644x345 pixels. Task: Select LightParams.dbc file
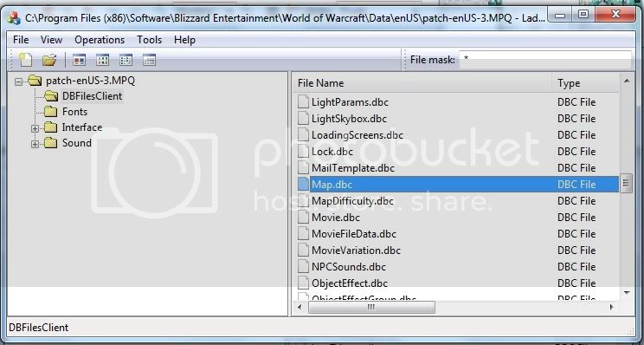pos(350,102)
